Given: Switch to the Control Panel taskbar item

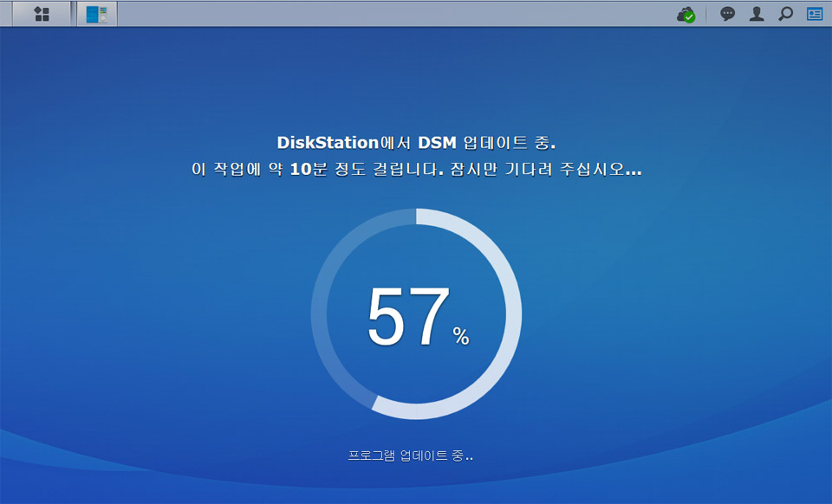Looking at the screenshot, I should (96, 14).
